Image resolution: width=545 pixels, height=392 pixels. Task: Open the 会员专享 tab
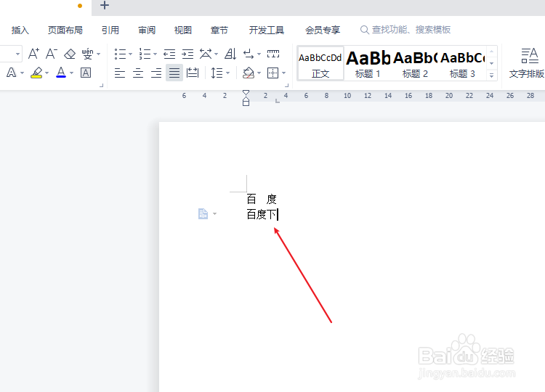(323, 30)
